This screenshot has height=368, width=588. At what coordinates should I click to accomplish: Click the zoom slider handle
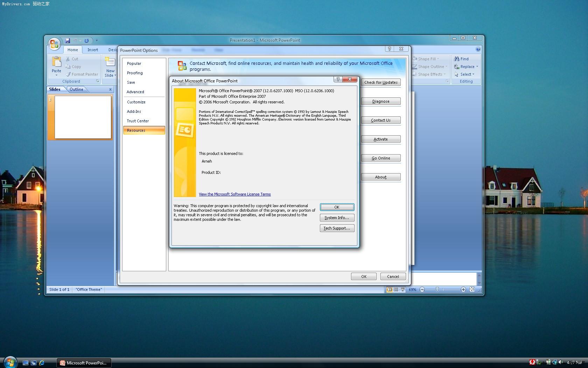click(437, 289)
